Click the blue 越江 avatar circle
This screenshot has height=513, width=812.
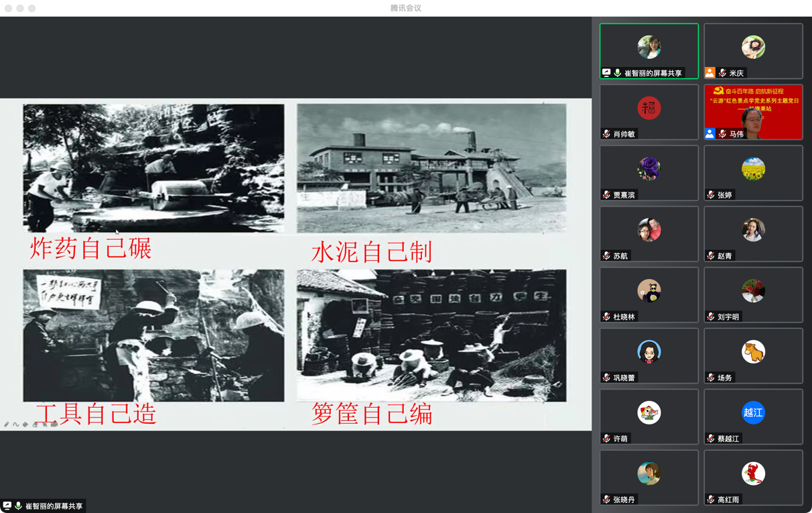[753, 412]
